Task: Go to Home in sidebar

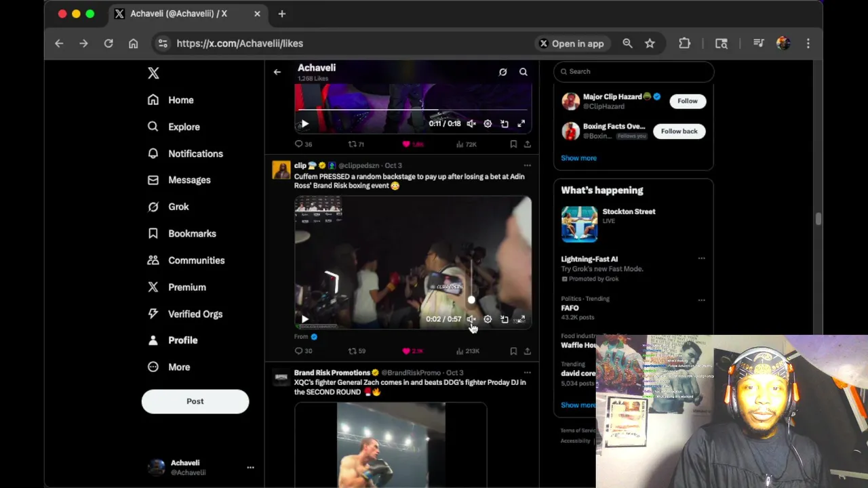Action: (171, 100)
